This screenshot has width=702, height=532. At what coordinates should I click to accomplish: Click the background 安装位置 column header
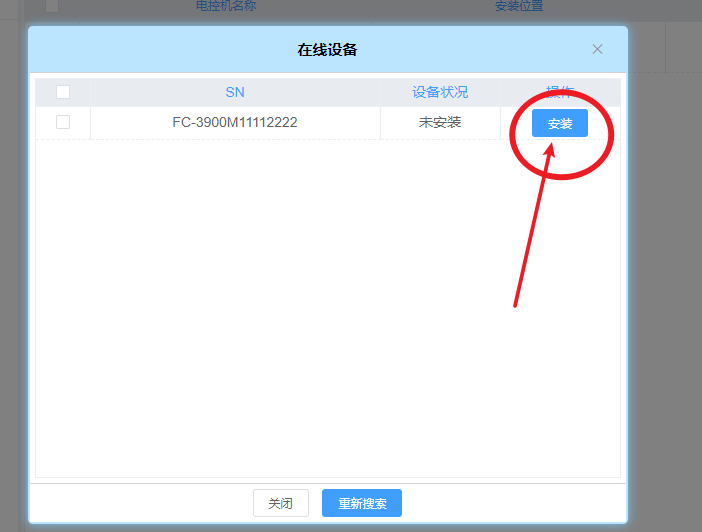click(519, 6)
